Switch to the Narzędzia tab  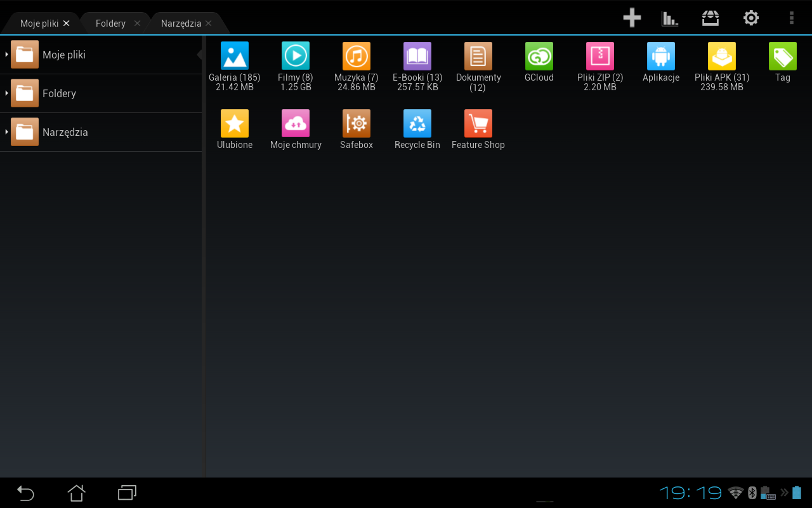coord(182,23)
